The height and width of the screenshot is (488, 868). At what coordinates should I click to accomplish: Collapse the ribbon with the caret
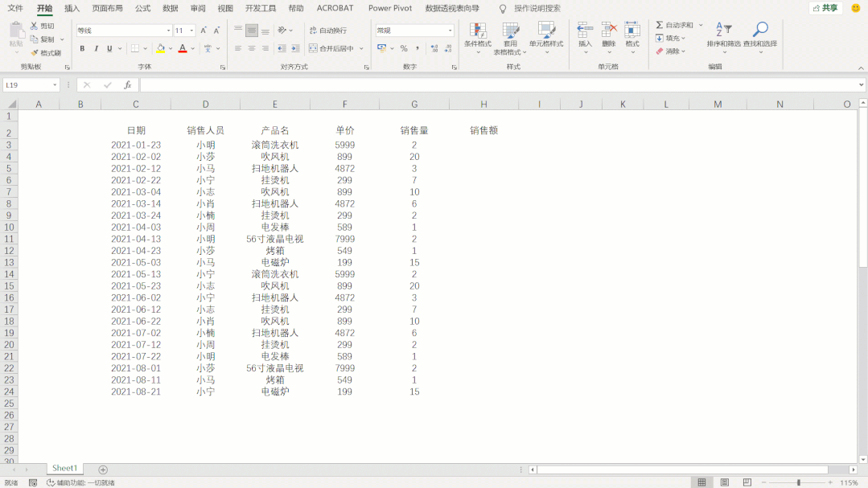click(861, 68)
